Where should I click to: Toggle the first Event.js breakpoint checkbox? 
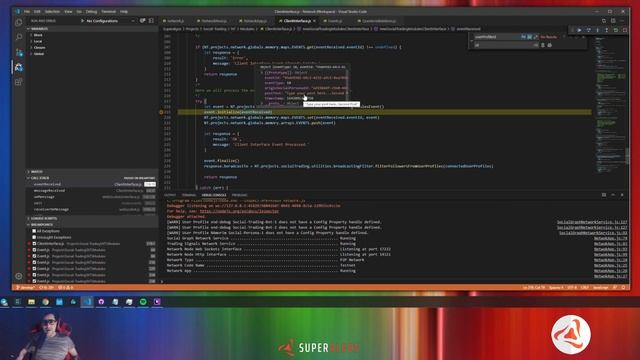34,250
